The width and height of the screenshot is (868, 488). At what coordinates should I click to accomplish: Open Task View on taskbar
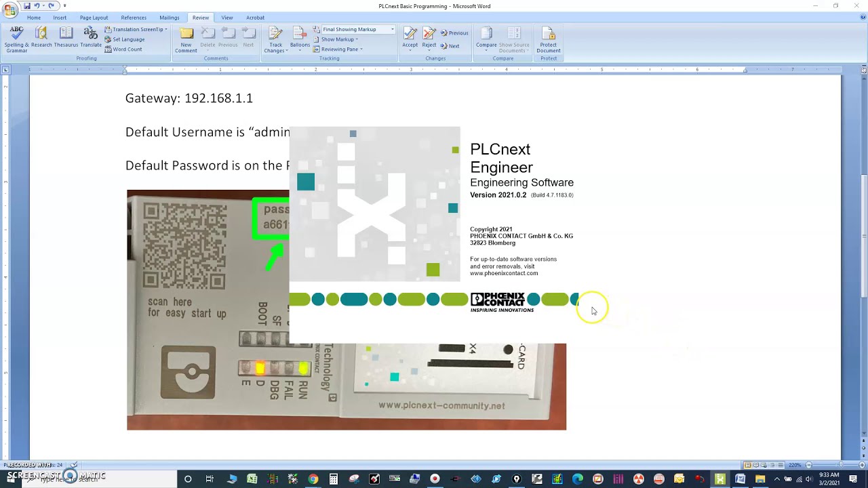pyautogui.click(x=210, y=479)
